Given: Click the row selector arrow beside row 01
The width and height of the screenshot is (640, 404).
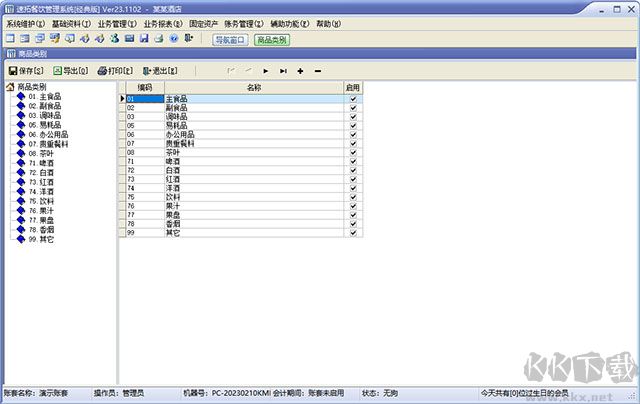Looking at the screenshot, I should tap(122, 99).
